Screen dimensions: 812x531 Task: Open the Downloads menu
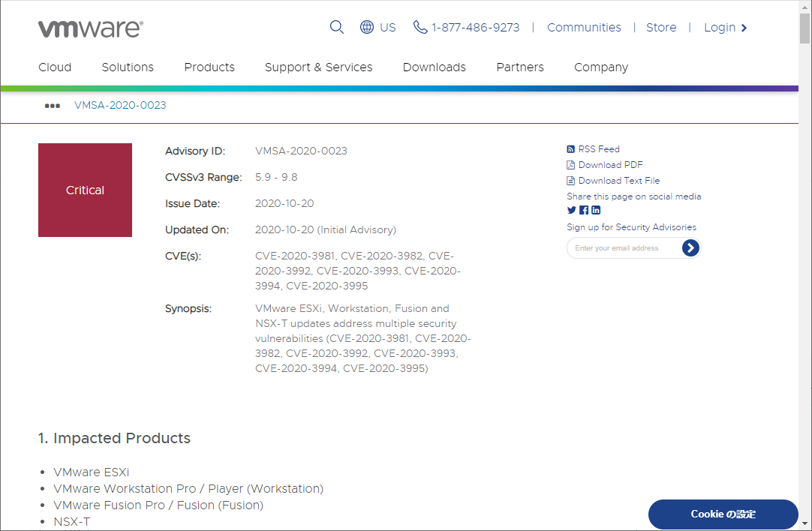(x=434, y=67)
